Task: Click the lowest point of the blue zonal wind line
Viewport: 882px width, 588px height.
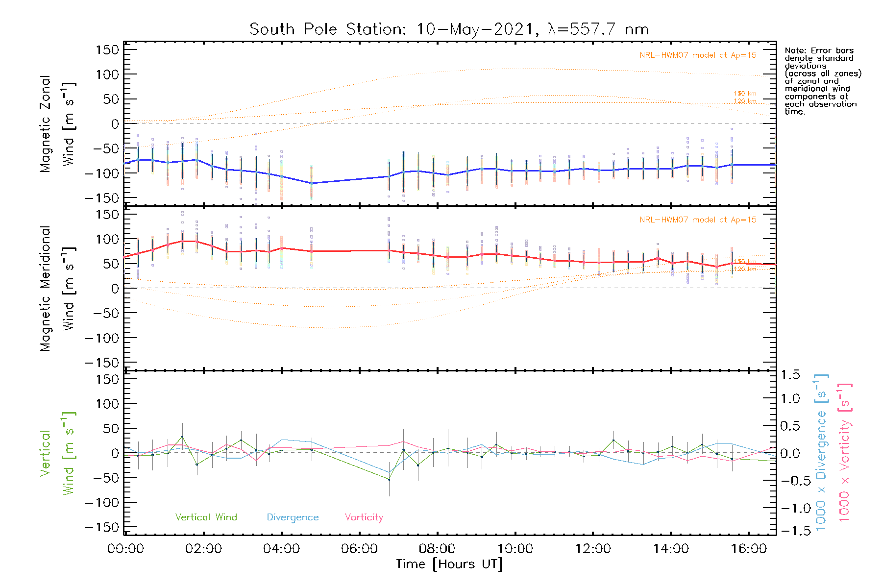Action: (x=312, y=183)
